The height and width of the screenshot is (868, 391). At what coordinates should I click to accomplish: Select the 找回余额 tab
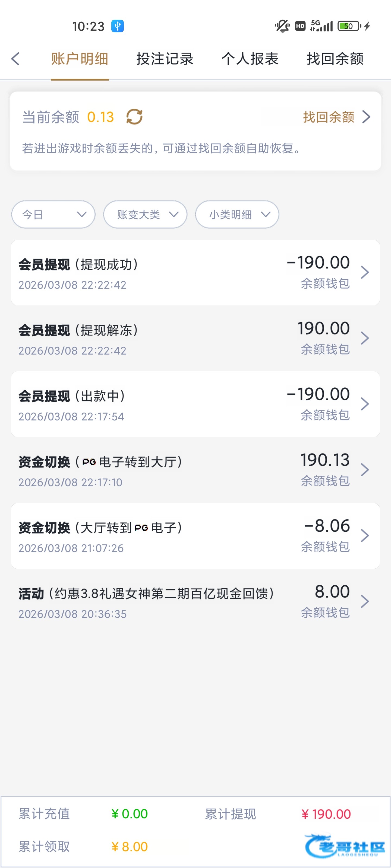point(335,59)
